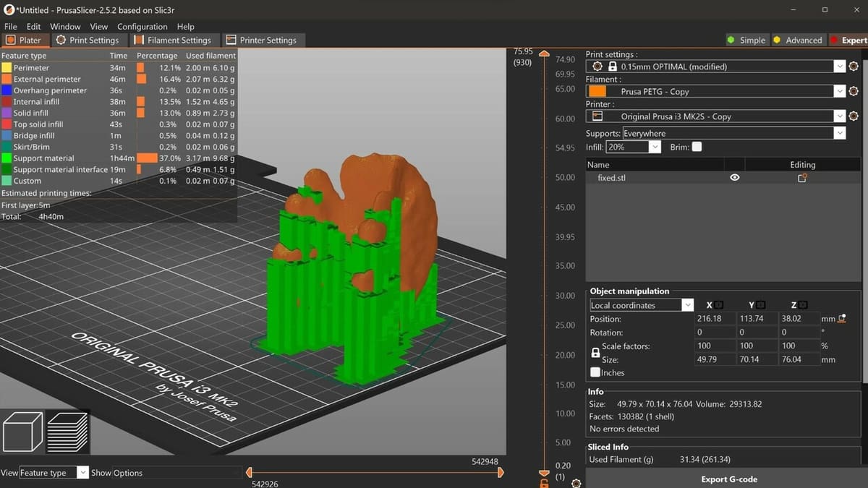Open filament preset gear icon
This screenshot has height=488, width=868.
coord(854,92)
